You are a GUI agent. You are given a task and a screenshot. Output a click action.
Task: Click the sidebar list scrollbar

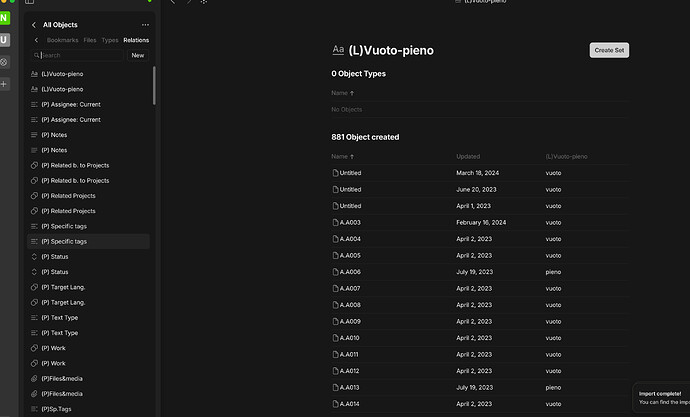coord(154,85)
